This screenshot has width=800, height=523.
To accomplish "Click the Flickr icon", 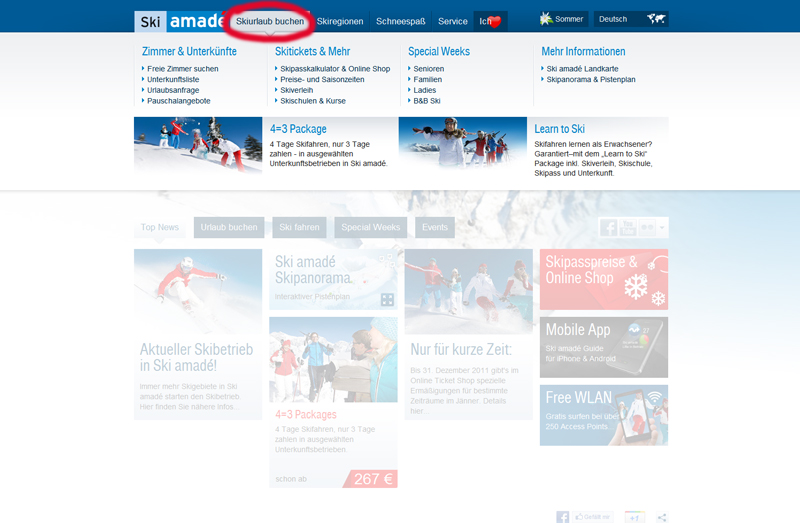I will [647, 228].
